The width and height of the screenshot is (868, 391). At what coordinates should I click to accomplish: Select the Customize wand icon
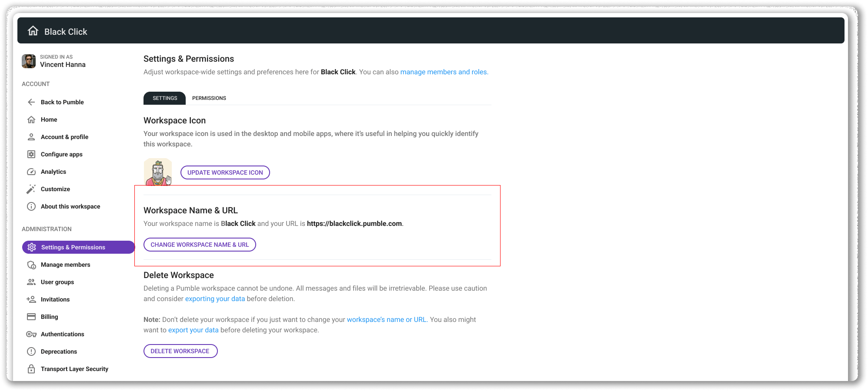tap(31, 189)
